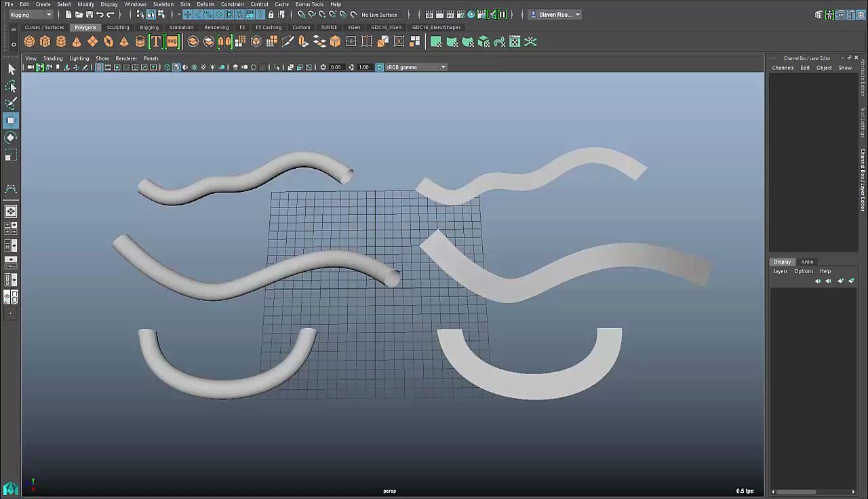
Task: Open the Deform menu
Action: click(205, 4)
